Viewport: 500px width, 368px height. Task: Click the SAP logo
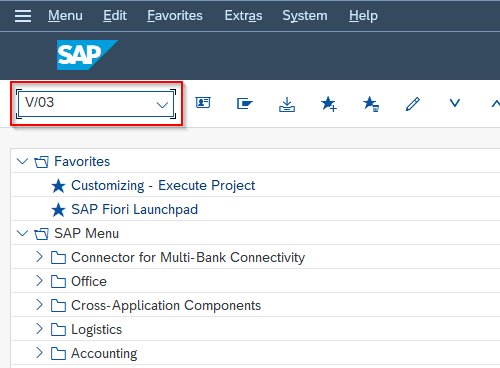pos(87,55)
